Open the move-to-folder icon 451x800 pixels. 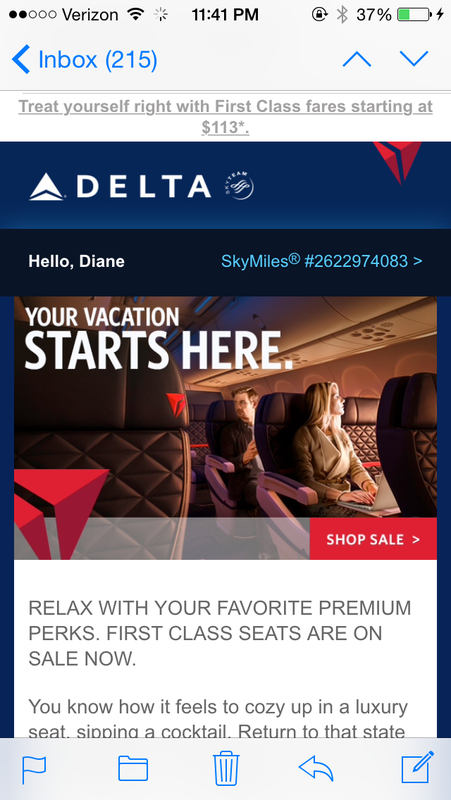point(133,768)
